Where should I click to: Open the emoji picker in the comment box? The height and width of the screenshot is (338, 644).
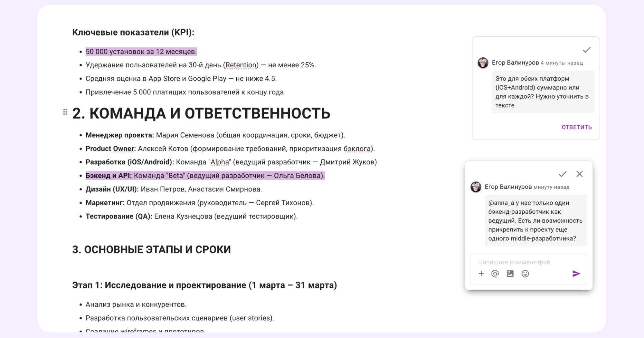click(525, 274)
